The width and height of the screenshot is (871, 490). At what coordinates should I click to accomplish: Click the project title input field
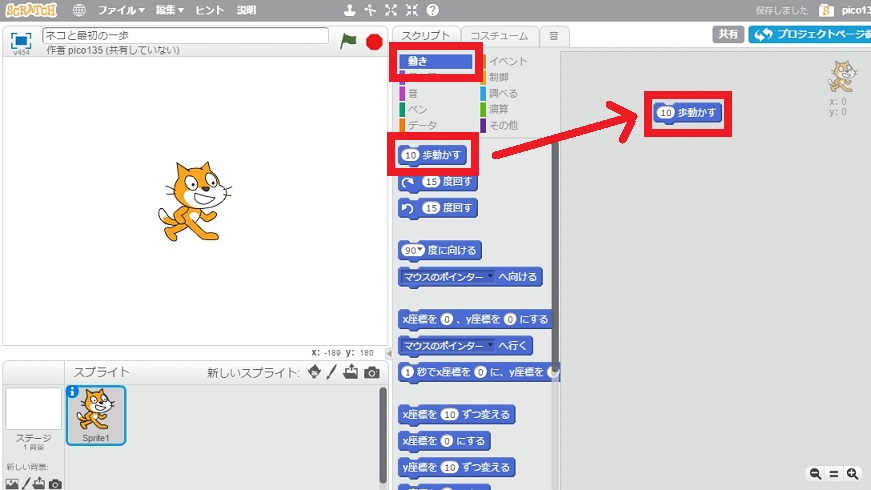[x=185, y=36]
